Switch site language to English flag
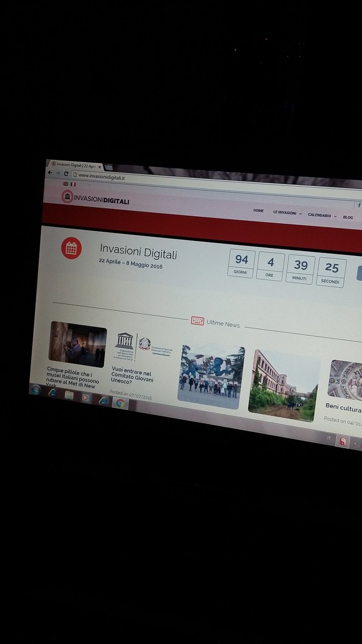Viewport: 362px width, 644px height. (65, 184)
